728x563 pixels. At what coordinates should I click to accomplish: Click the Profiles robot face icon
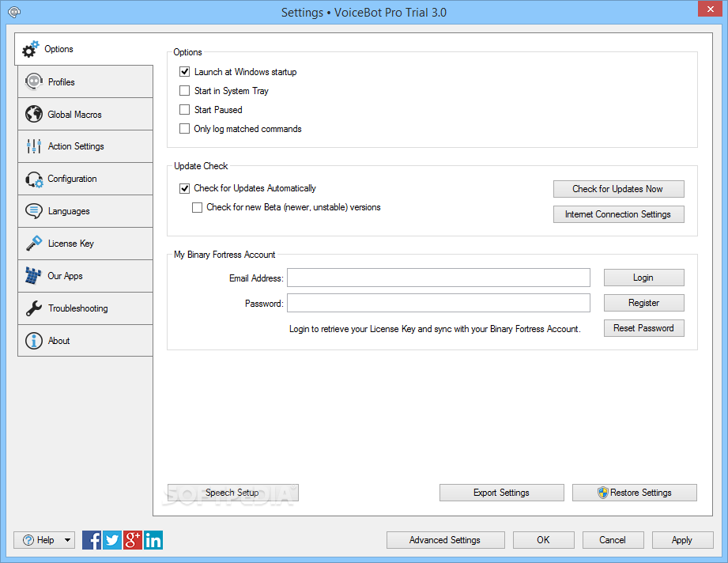tap(34, 81)
